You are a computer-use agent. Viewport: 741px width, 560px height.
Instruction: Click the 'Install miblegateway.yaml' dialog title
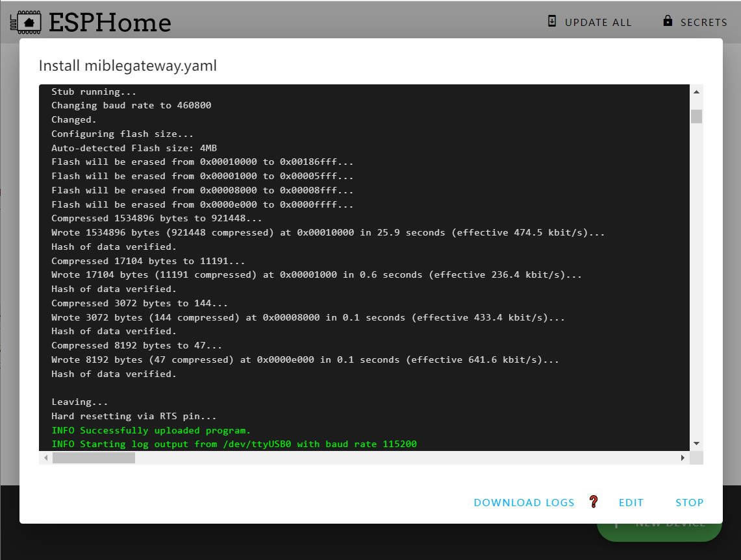click(x=127, y=66)
